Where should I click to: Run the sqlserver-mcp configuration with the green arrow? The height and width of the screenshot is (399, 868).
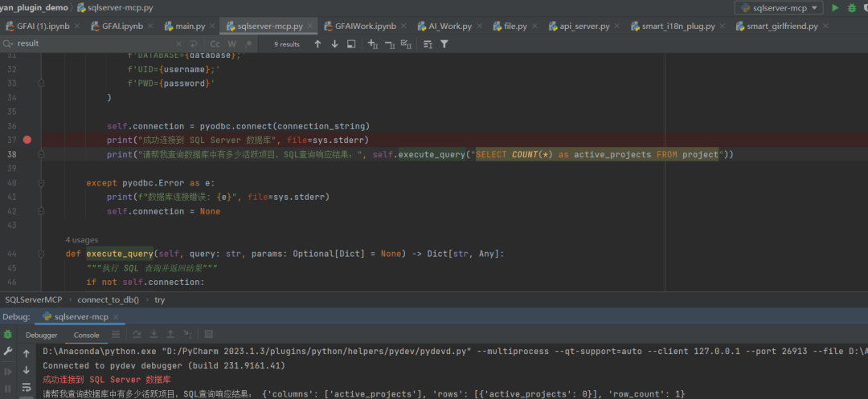[x=835, y=8]
